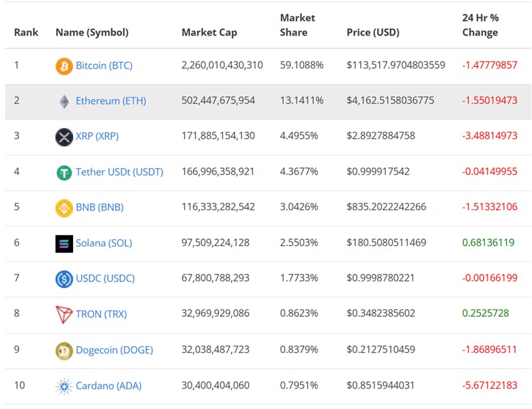Click the Market Cap column header
The width and height of the screenshot is (532, 409).
click(209, 33)
